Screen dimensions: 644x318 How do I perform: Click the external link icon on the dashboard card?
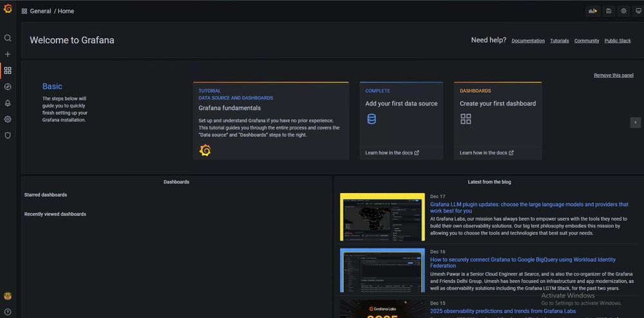click(x=511, y=153)
